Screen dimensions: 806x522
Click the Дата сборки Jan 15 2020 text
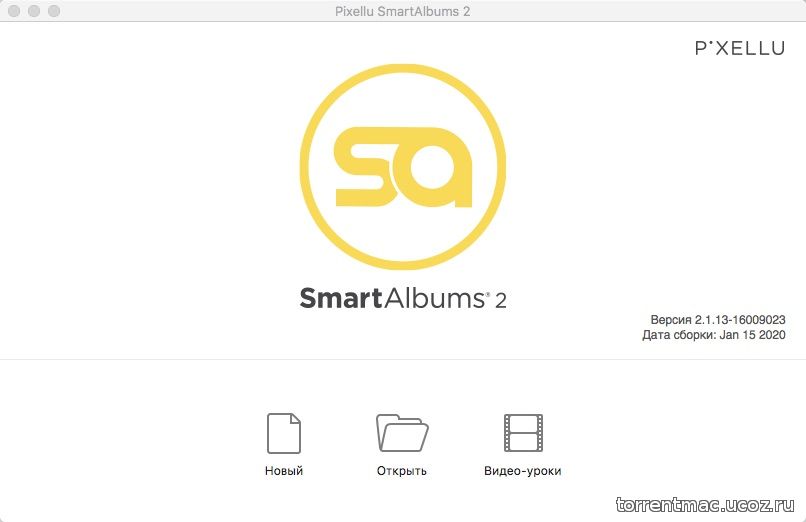pyautogui.click(x=713, y=335)
